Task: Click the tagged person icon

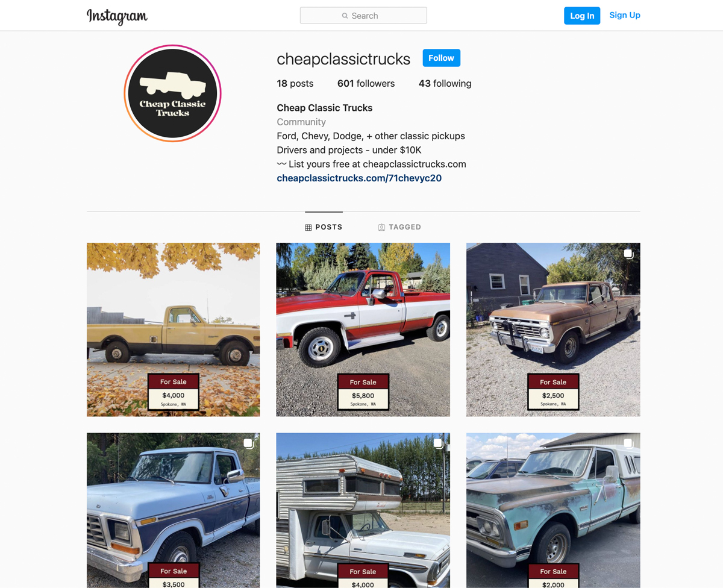Action: click(x=381, y=228)
